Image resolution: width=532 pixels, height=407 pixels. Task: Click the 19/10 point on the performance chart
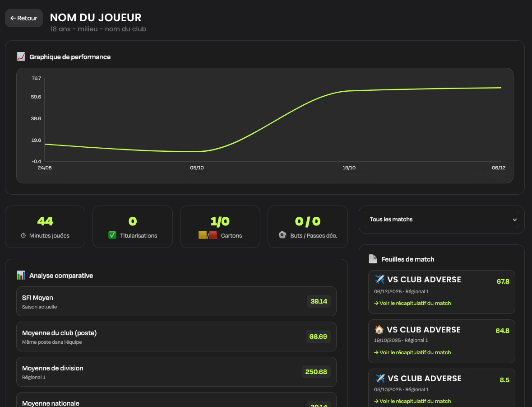coord(348,91)
